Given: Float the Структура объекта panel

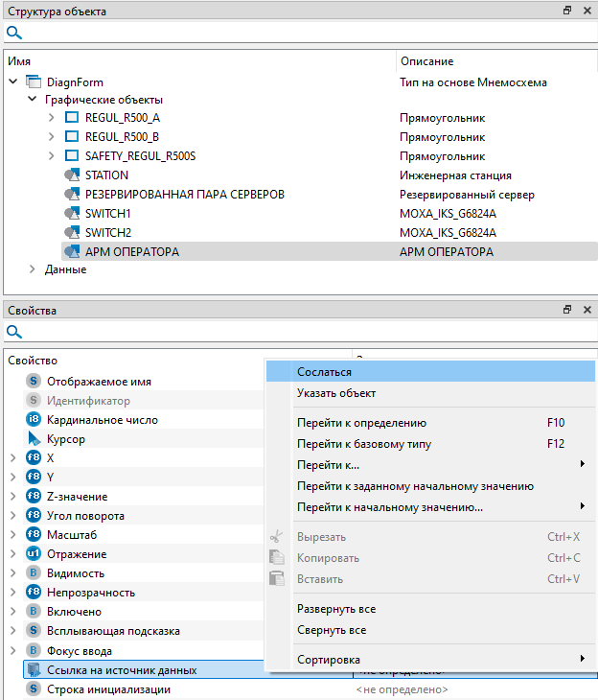Looking at the screenshot, I should click(567, 11).
